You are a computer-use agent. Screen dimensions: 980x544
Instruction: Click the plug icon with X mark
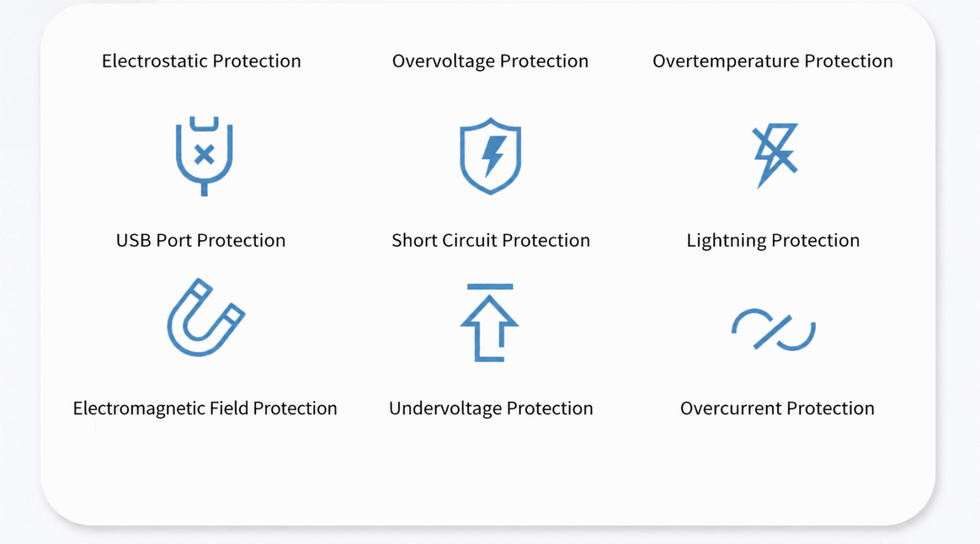(204, 156)
